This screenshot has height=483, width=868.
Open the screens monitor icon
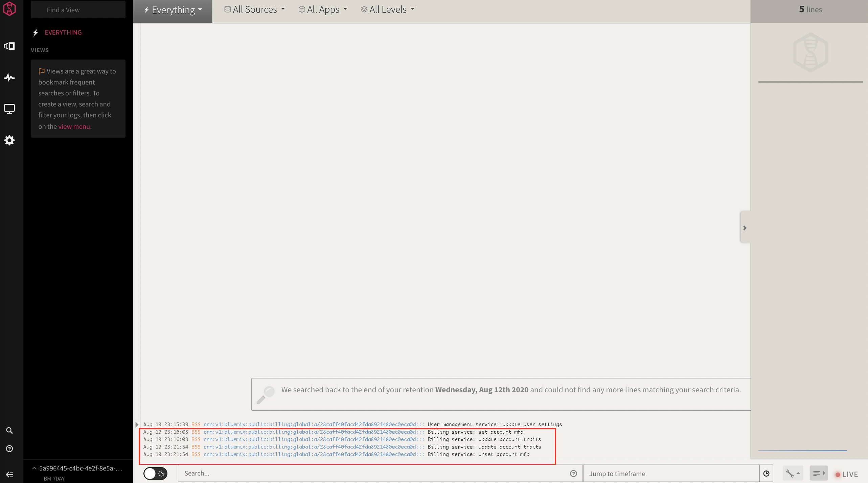click(x=9, y=109)
